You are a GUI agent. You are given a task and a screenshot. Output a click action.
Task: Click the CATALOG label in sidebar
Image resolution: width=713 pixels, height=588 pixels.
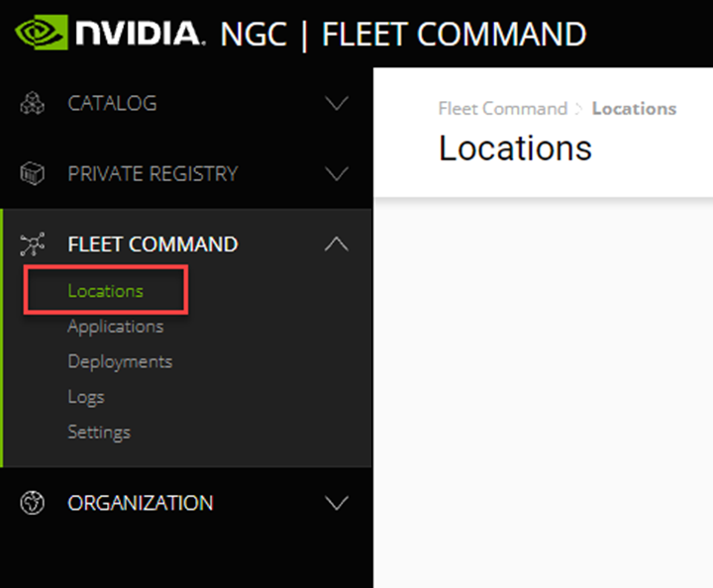point(112,104)
